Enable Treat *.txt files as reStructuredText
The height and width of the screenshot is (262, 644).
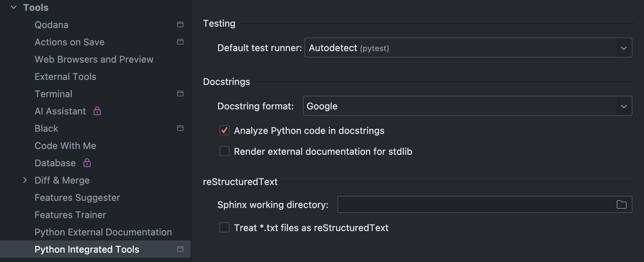[225, 227]
